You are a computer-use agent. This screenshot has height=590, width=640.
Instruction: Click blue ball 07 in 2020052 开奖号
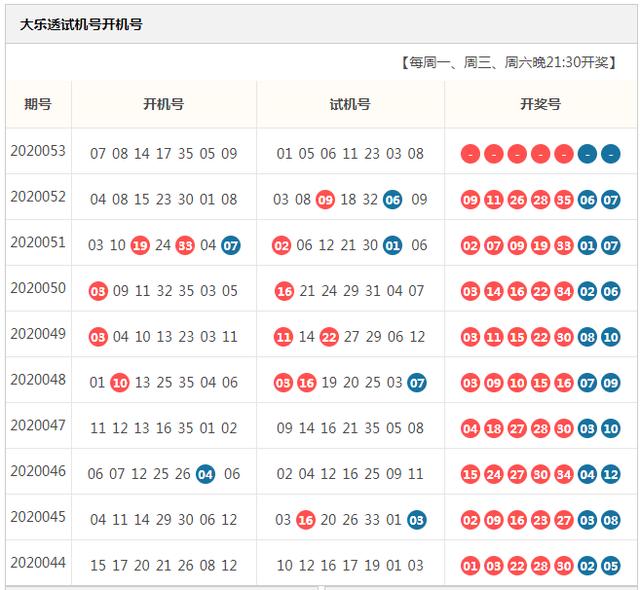coord(611,200)
